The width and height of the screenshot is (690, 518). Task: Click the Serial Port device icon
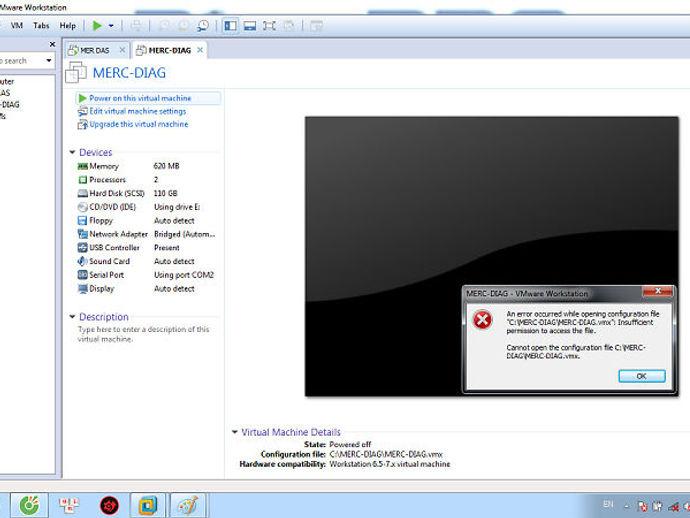(x=82, y=275)
